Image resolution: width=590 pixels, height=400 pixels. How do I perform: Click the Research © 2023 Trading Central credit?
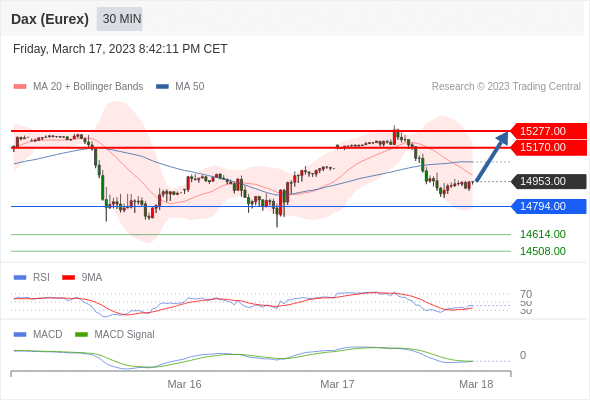point(506,87)
